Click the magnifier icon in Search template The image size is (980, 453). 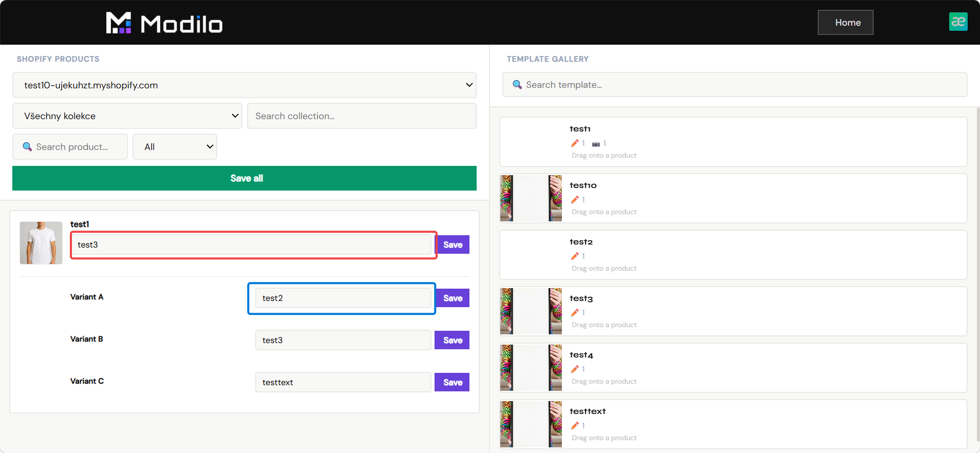(x=517, y=84)
